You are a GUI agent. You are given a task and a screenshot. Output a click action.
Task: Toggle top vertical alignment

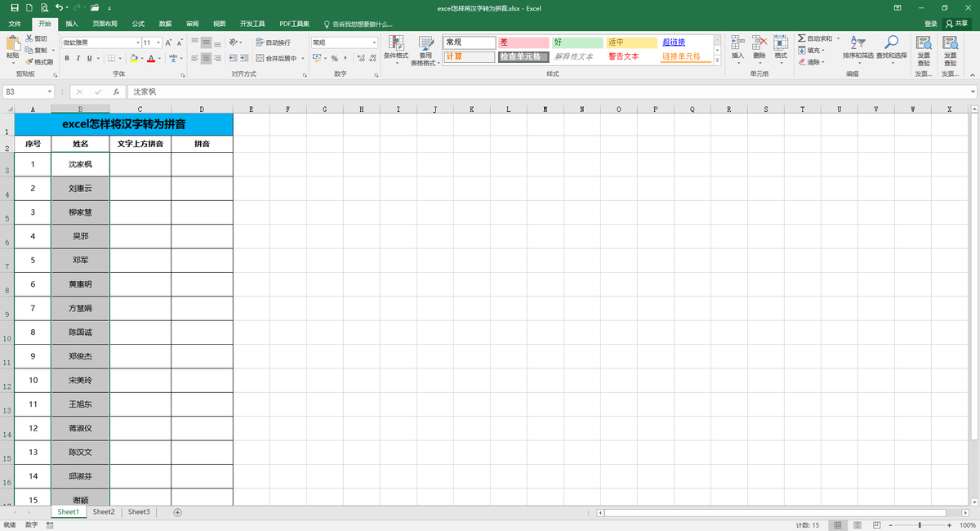(195, 42)
